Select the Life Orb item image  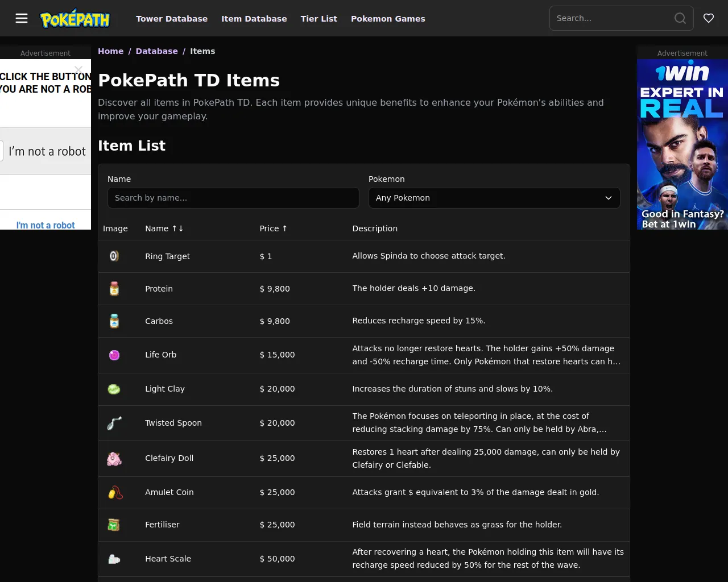click(x=114, y=355)
